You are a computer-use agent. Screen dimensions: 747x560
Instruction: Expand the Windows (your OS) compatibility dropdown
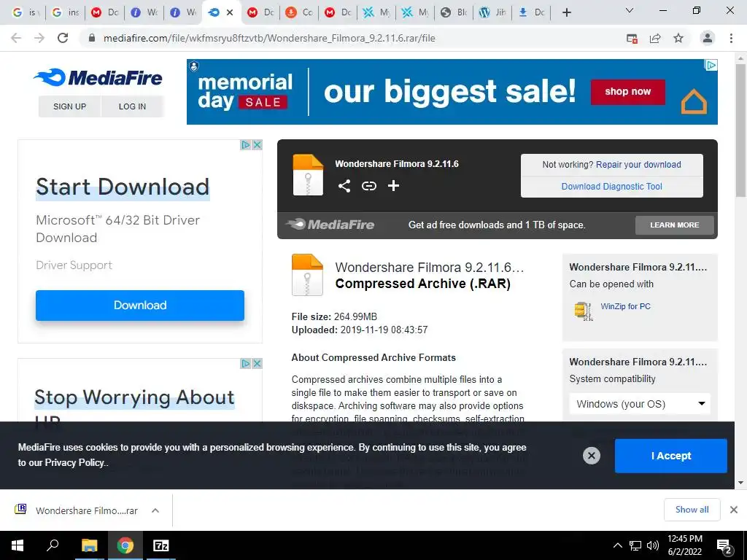coord(640,404)
